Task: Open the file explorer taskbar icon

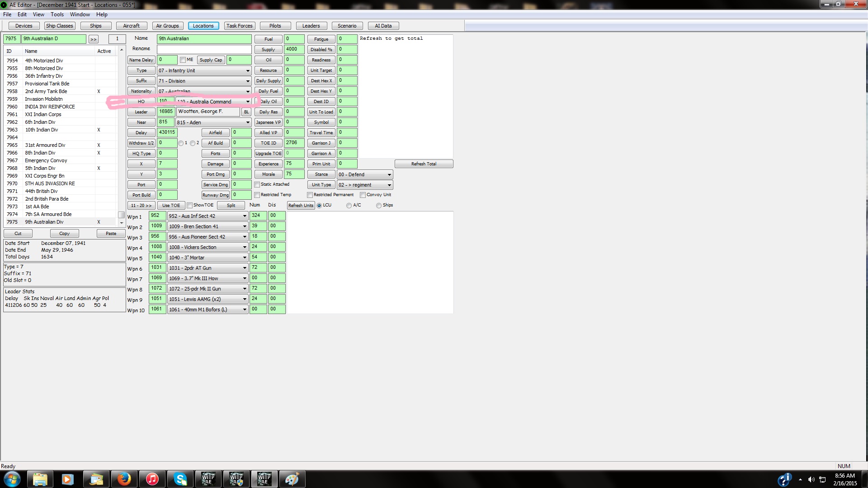Action: [x=40, y=479]
